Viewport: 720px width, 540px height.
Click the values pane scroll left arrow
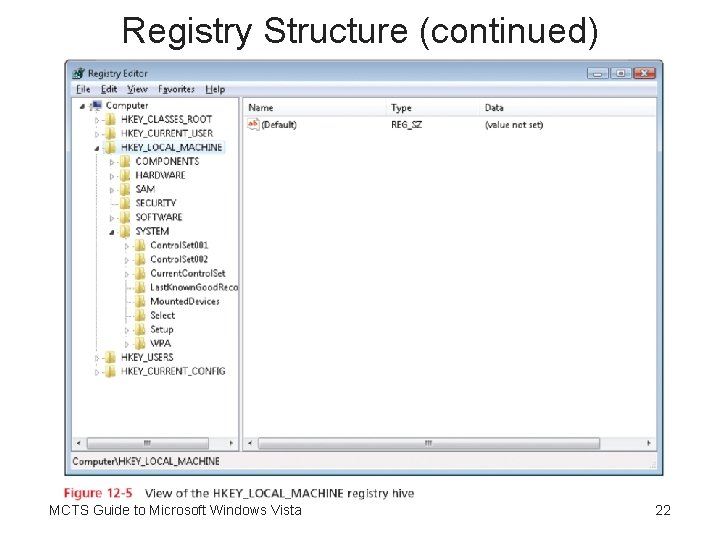(250, 443)
